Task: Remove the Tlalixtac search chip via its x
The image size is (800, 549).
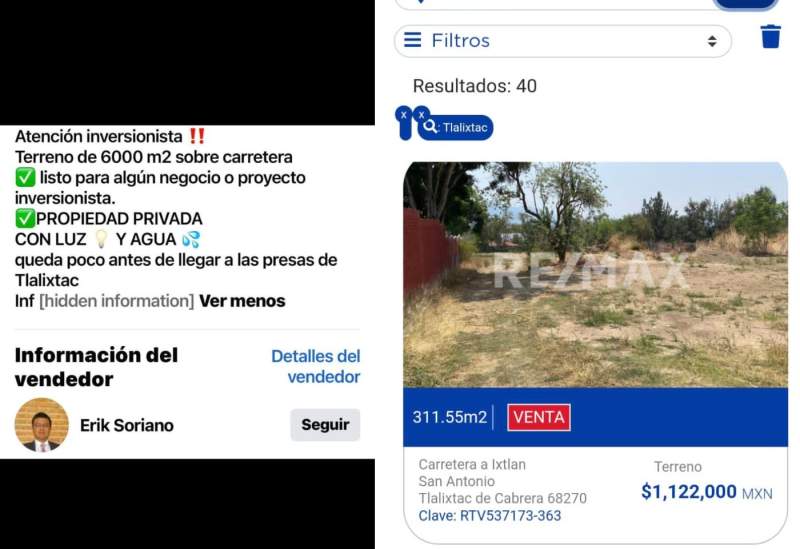Action: pyautogui.click(x=421, y=115)
